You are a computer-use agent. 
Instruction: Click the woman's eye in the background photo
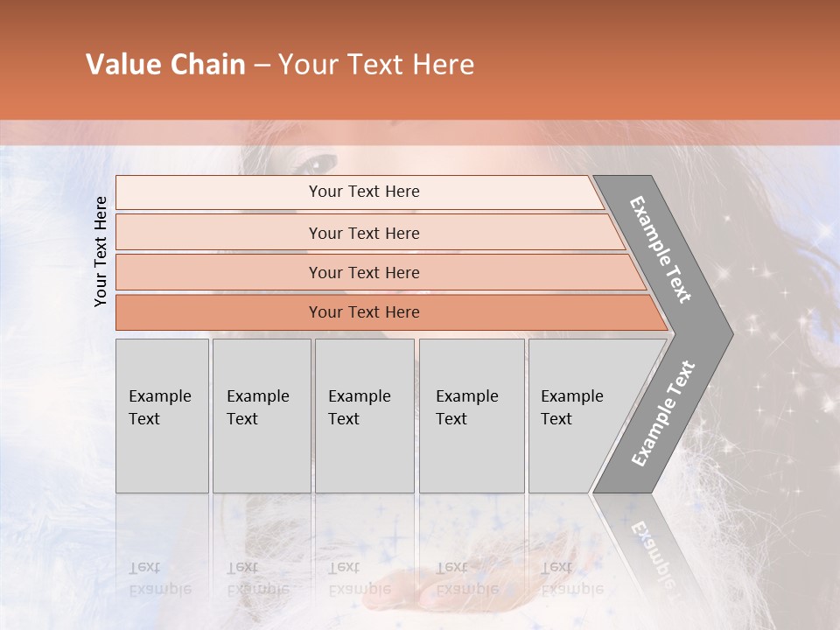pos(317,163)
